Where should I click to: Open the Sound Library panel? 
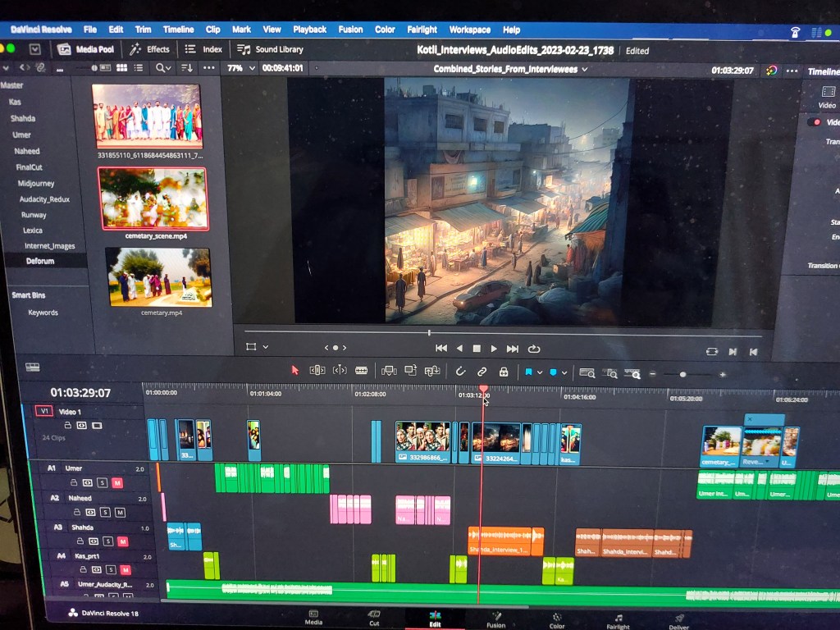[270, 49]
